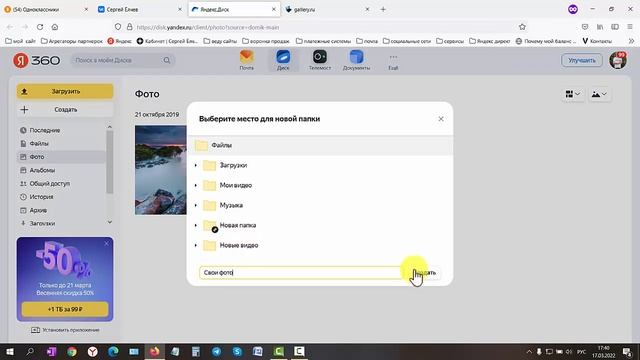Image resolution: width=640 pixels, height=360 pixels.
Task: Click the Поиск в моём Диске field
Action: click(x=122, y=60)
